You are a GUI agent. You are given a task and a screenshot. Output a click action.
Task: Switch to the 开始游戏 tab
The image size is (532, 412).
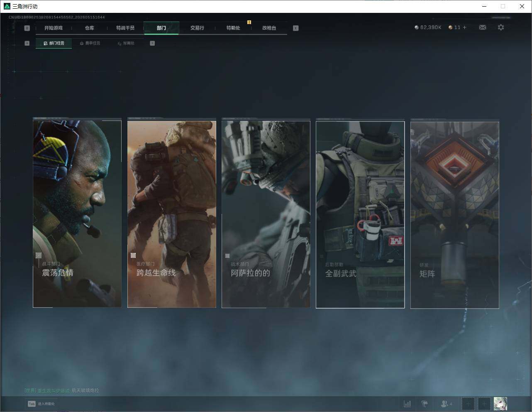coord(54,28)
